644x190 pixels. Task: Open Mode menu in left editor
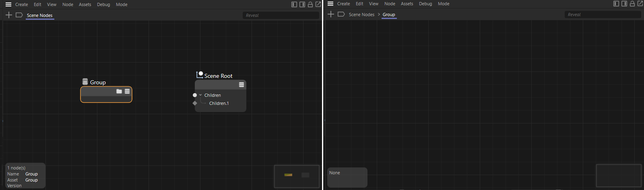coord(122,4)
